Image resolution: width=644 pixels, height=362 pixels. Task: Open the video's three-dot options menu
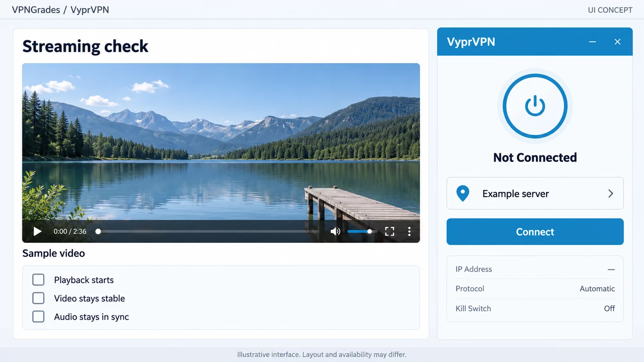[409, 231]
